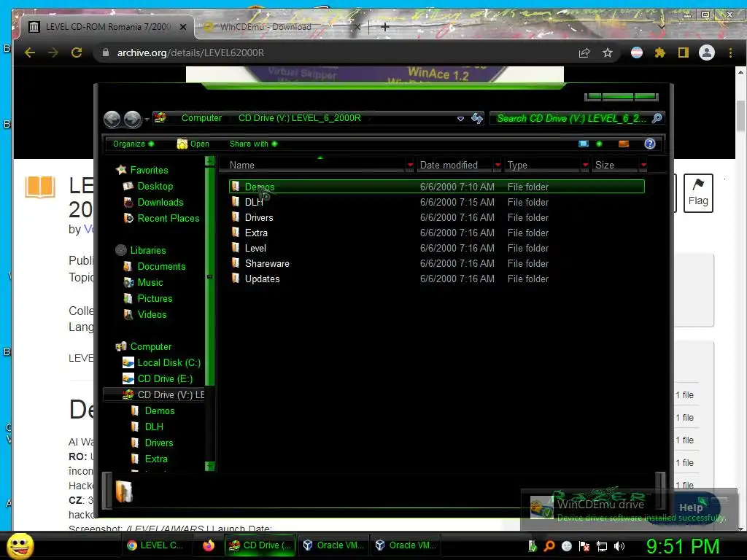747x560 pixels.
Task: Open the recent locations dropdown beside nav arrows
Action: pos(147,119)
